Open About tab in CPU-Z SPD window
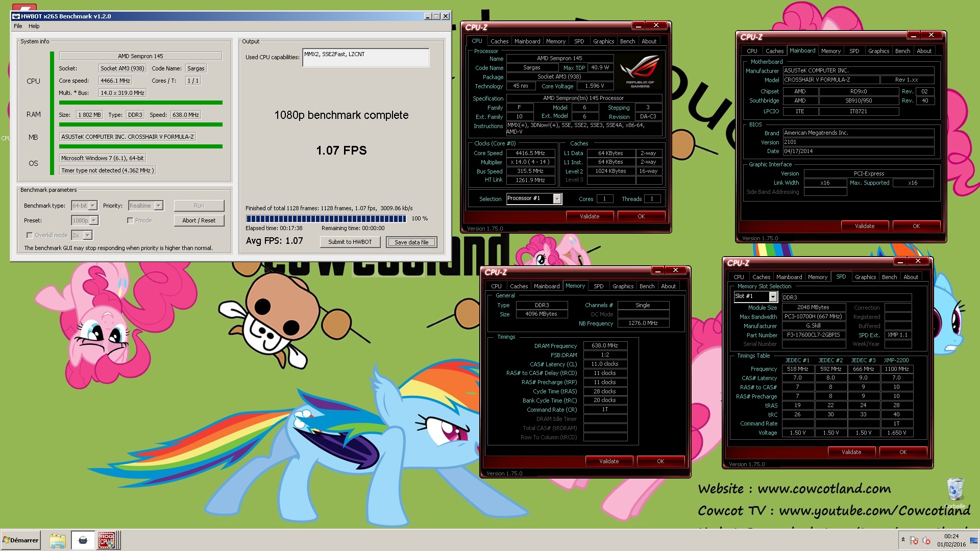Screen dimensions: 980x551 tap(911, 277)
